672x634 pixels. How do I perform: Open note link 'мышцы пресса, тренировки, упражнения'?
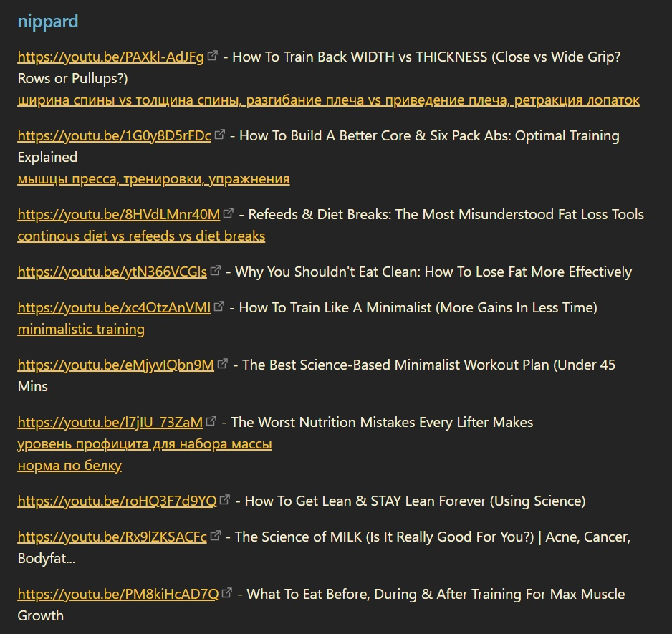(153, 179)
